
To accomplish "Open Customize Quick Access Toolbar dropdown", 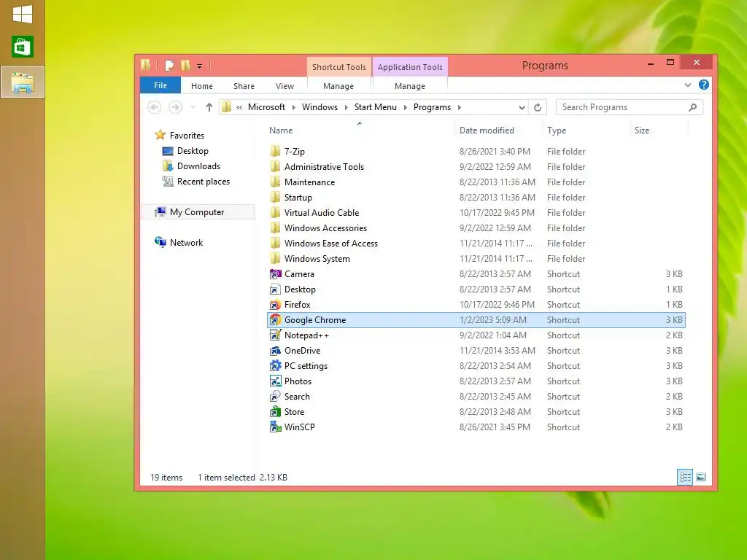I will [199, 66].
